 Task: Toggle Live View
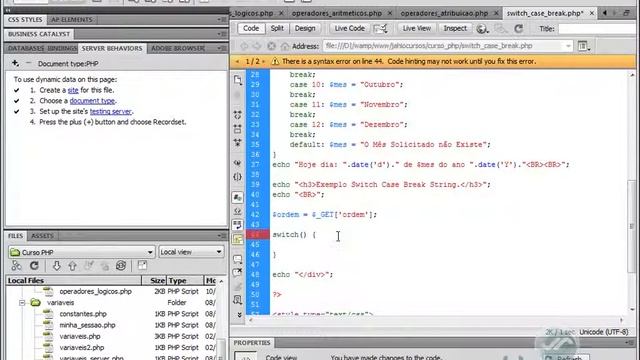coord(416,28)
